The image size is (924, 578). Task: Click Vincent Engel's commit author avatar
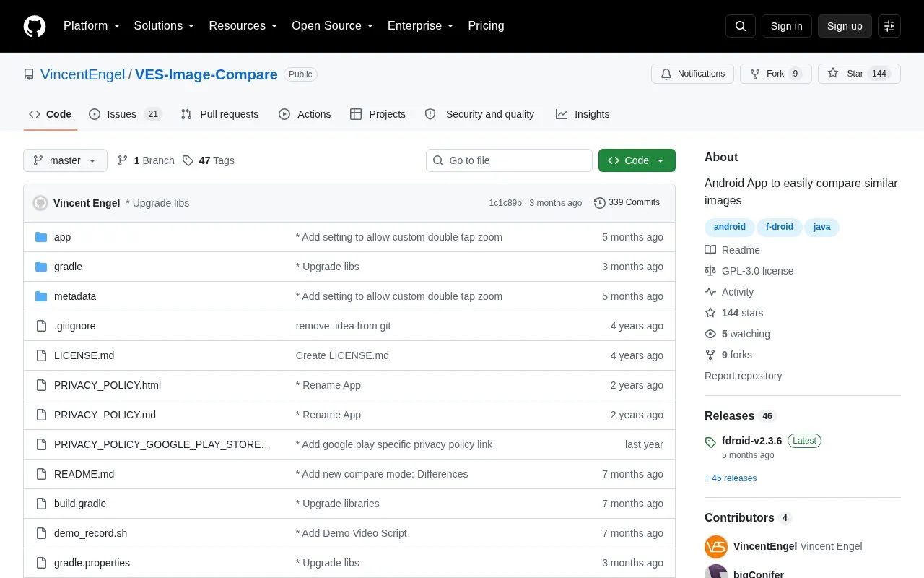[40, 203]
